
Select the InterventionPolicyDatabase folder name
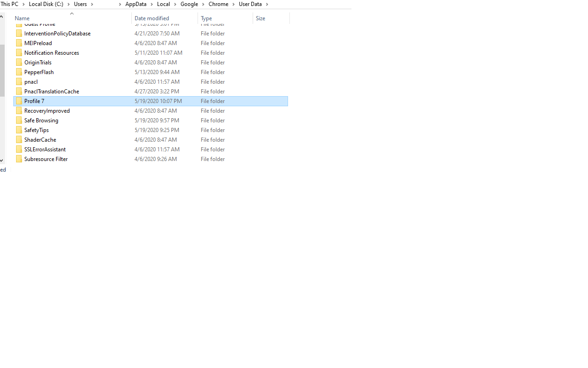point(57,34)
